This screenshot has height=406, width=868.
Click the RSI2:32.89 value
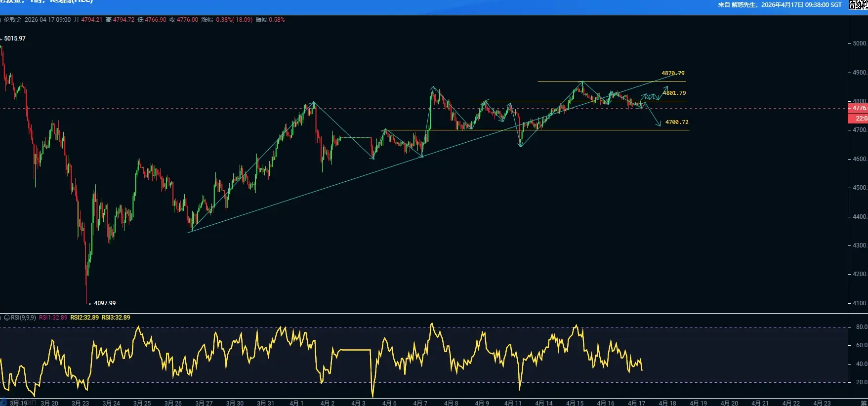tap(84, 318)
